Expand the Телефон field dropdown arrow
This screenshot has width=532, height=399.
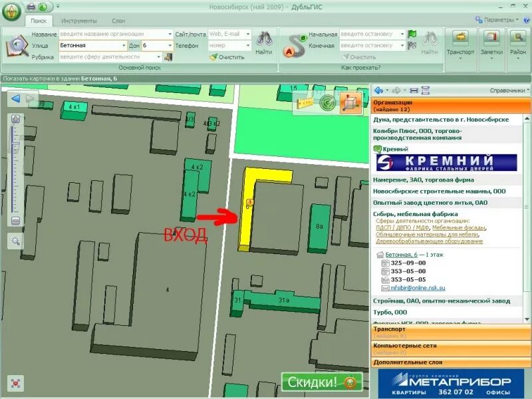coord(248,45)
